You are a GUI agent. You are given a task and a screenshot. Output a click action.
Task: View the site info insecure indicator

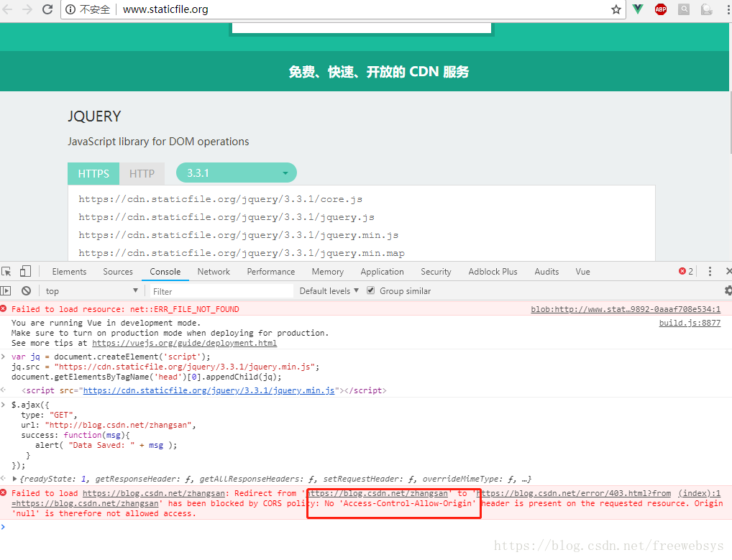88,9
